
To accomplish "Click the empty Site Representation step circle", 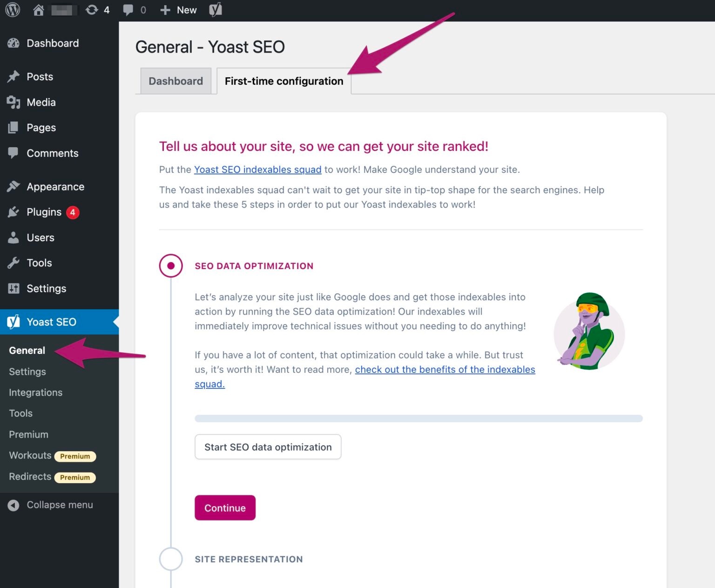I will [171, 559].
